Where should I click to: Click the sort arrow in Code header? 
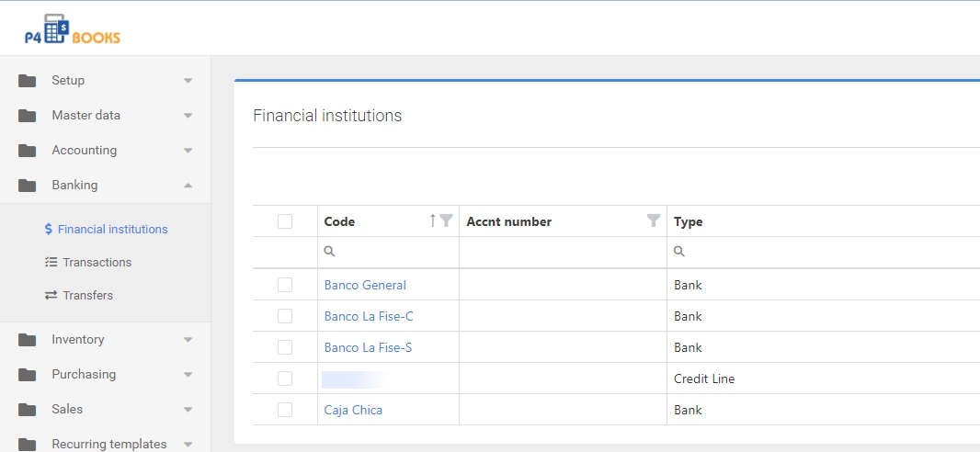point(433,220)
